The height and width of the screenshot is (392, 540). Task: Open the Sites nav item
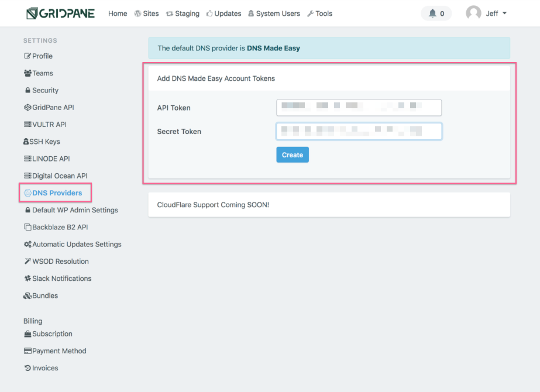point(150,13)
